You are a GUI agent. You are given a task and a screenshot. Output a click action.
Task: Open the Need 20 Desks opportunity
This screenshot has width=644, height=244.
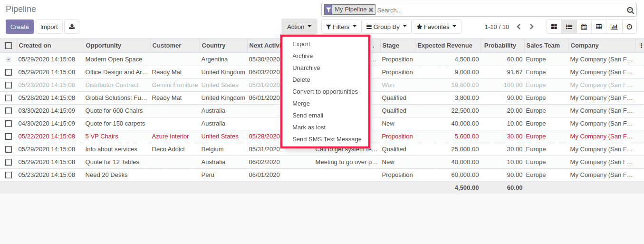coord(106,175)
